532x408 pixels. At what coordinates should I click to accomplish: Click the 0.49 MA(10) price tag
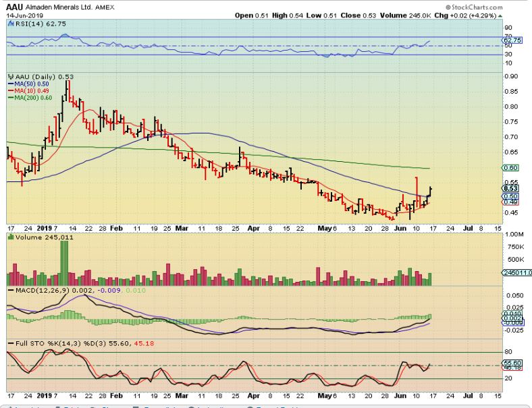pos(510,202)
